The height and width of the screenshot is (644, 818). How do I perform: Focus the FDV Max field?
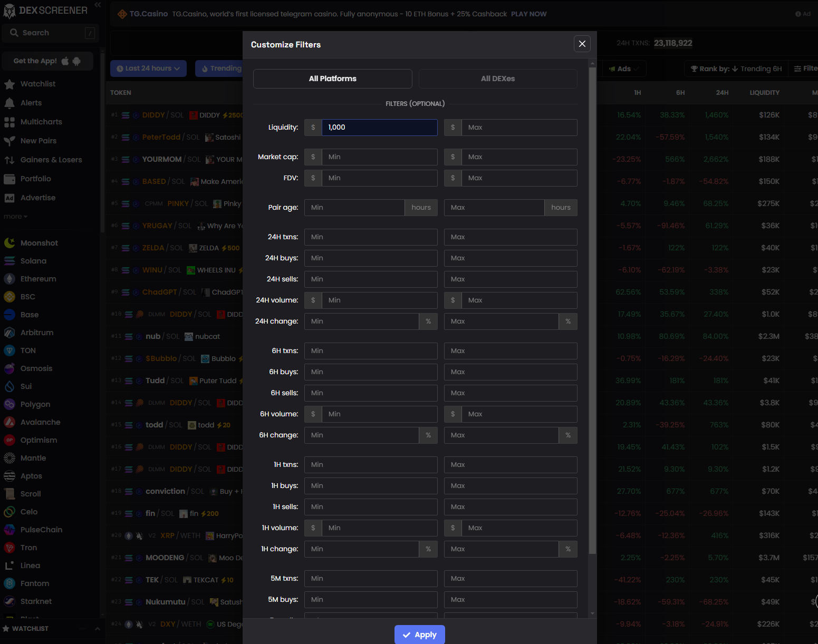519,178
